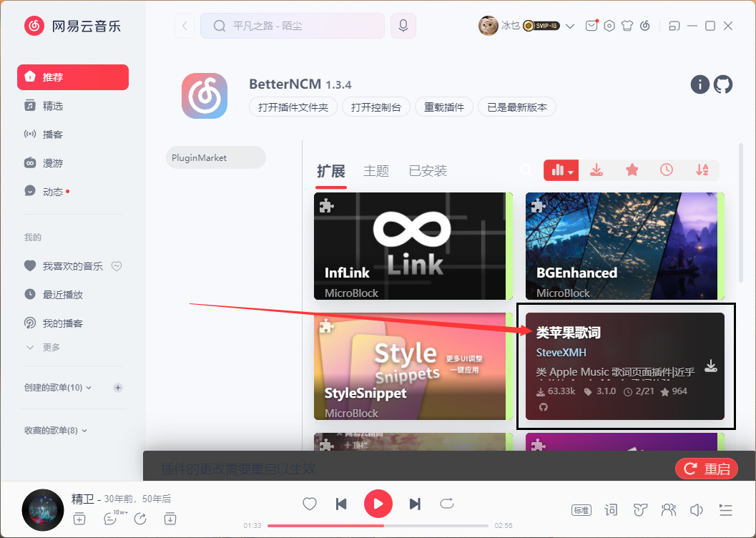This screenshot has height=538, width=756.
Task: Click the 重载插件 button
Action: 444,107
